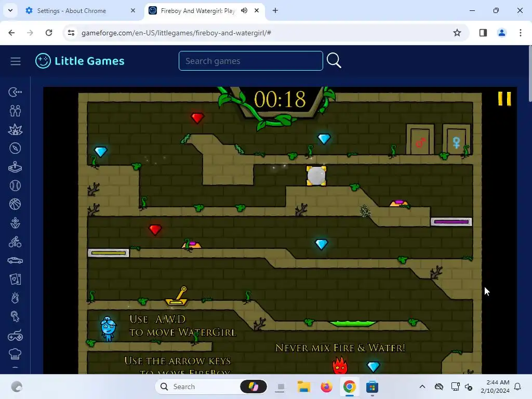Open the two-player games category icon
The height and width of the screenshot is (399, 532).
pyautogui.click(x=15, y=111)
